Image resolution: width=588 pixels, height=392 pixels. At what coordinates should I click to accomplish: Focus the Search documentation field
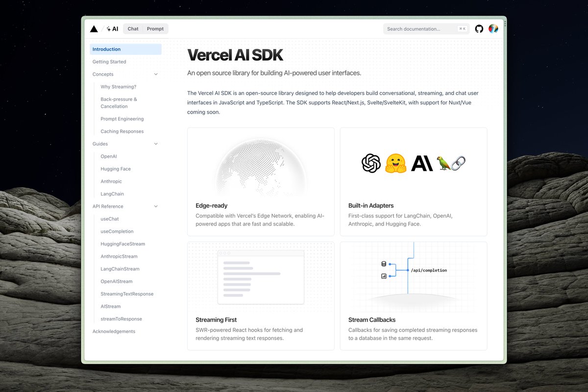(426, 29)
